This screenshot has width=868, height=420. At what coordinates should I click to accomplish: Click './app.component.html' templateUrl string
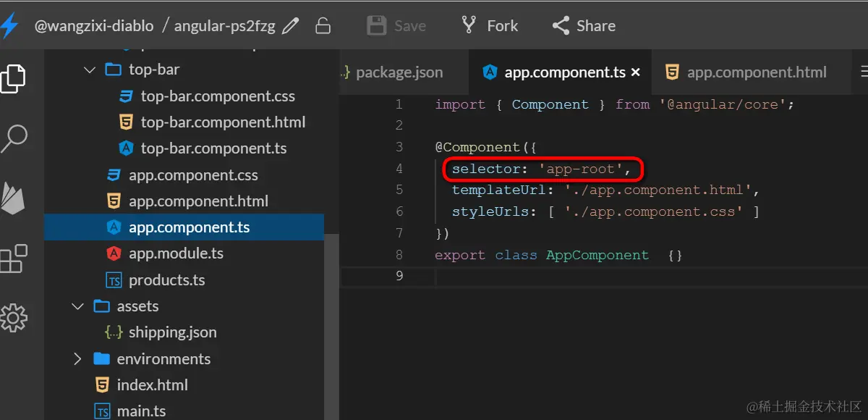(658, 190)
